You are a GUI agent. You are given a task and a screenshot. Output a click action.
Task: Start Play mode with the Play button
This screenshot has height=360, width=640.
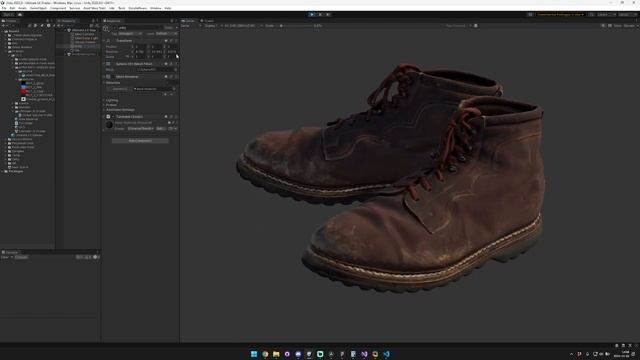(312, 15)
